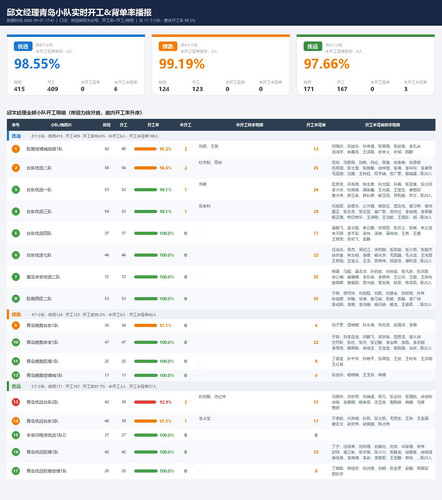Screen dimensions: 442x500
Task: Click the 97.66% rate value
Action: pyautogui.click(x=327, y=64)
